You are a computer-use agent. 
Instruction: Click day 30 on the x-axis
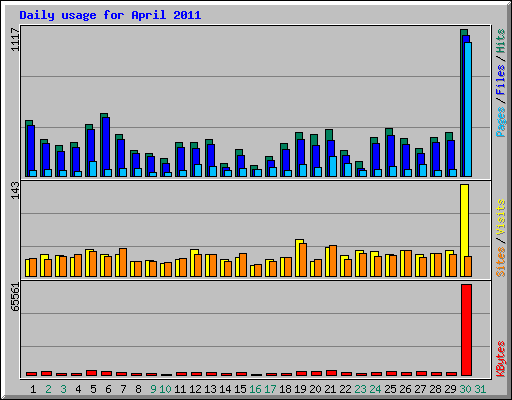(x=465, y=389)
